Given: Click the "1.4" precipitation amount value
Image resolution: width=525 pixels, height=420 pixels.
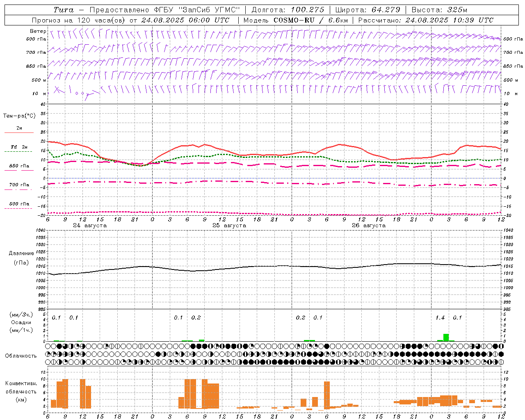Looking at the screenshot, I should tap(440, 318).
